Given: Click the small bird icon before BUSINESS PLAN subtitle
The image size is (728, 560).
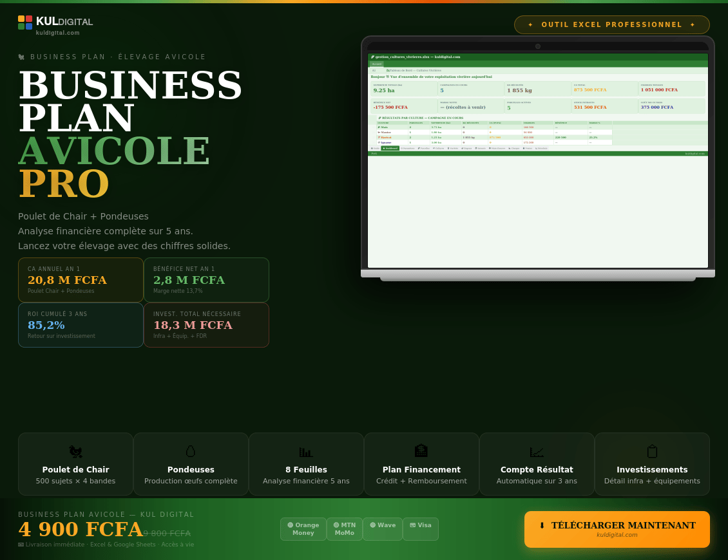Looking at the screenshot, I should (x=21, y=57).
